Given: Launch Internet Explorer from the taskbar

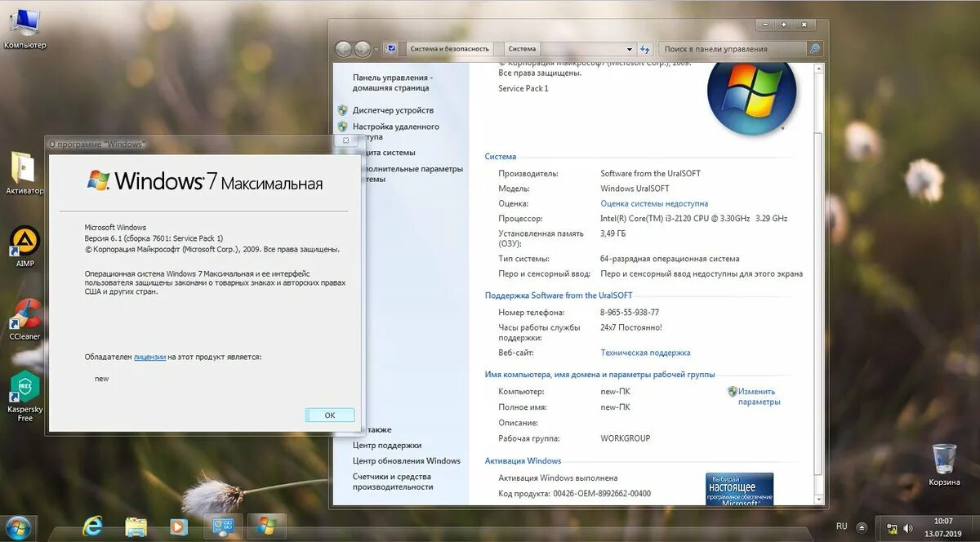Looking at the screenshot, I should point(92,526).
